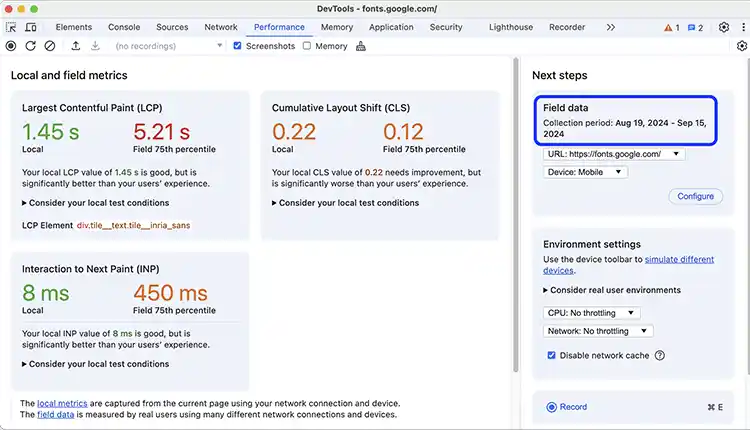Follow the field data link at bottom

click(x=55, y=415)
